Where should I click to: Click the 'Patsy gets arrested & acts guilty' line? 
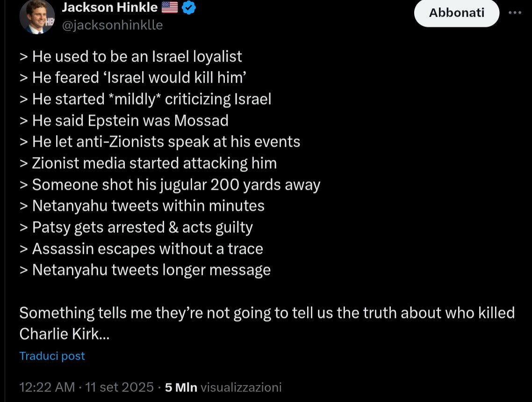[136, 227]
